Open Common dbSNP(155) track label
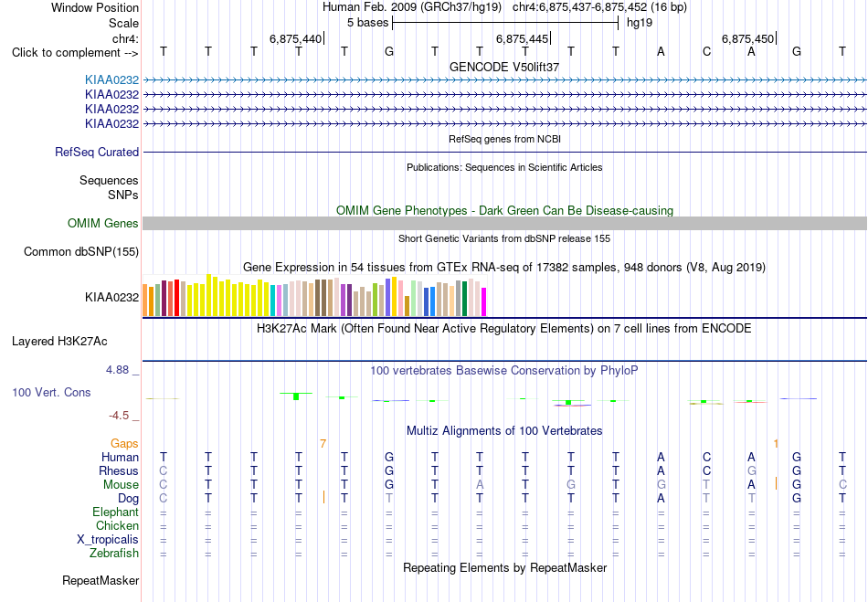This screenshot has height=602, width=868. click(x=81, y=252)
